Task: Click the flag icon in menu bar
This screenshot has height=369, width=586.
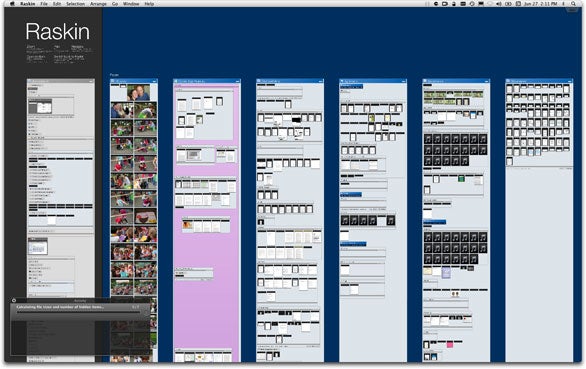Action: coord(481,4)
